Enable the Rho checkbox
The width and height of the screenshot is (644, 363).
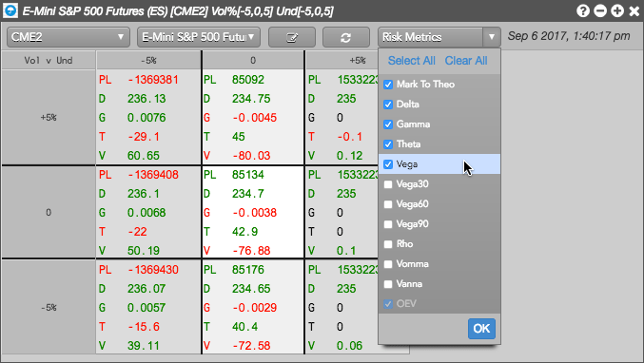coord(388,244)
